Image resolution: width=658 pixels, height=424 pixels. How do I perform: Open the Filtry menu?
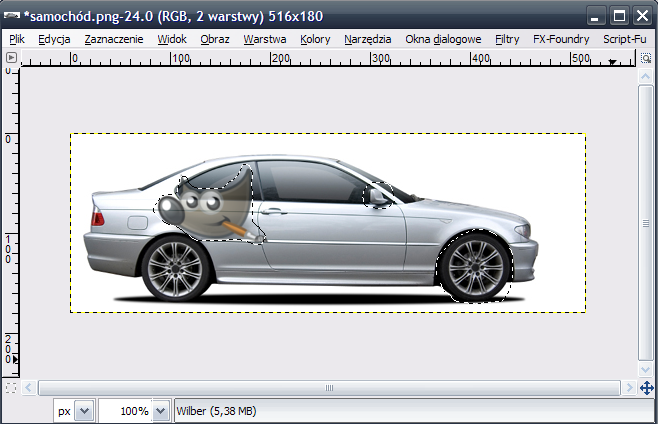click(x=507, y=39)
